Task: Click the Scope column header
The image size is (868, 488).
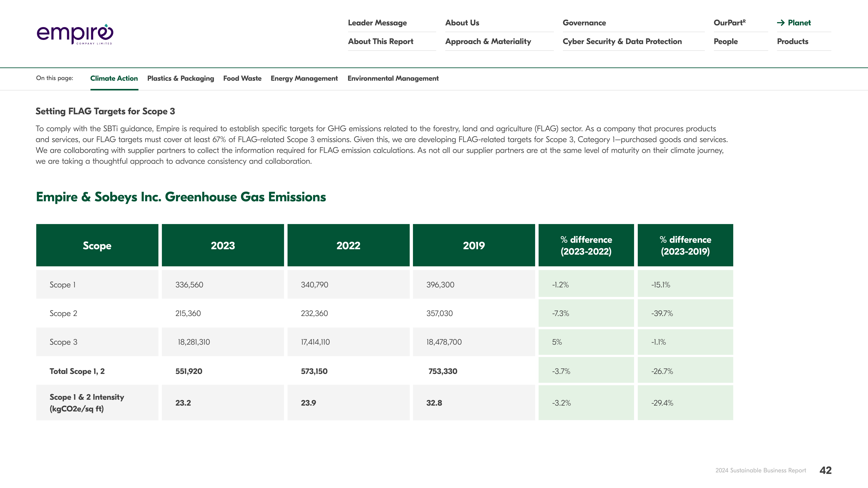Action: 97,246
